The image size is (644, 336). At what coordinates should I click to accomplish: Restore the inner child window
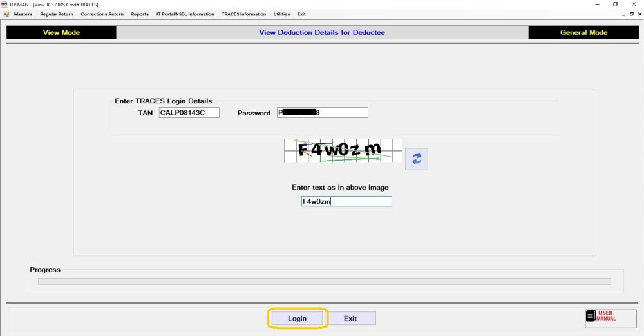[632, 14]
